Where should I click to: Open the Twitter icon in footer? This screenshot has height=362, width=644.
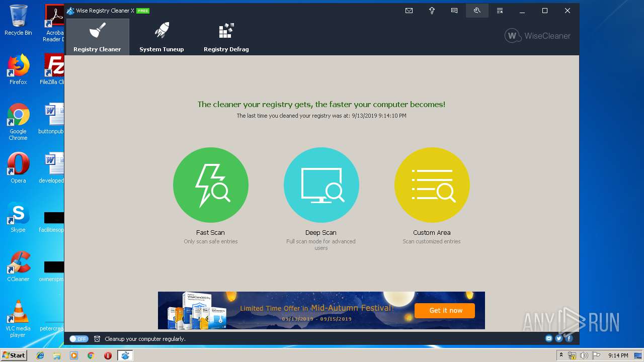coord(559,338)
